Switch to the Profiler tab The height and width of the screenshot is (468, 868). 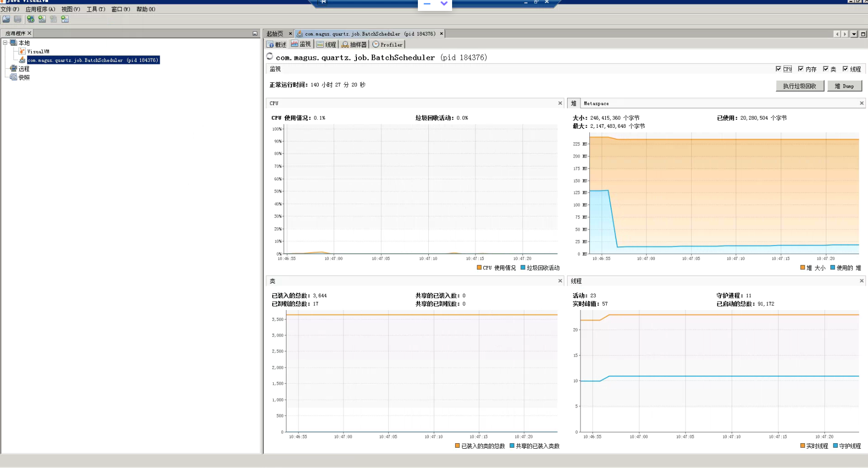point(388,45)
